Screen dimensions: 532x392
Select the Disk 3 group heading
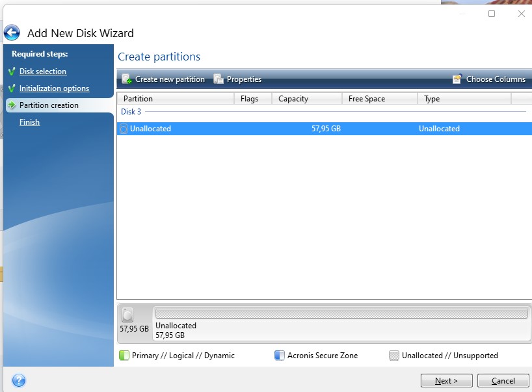click(131, 112)
